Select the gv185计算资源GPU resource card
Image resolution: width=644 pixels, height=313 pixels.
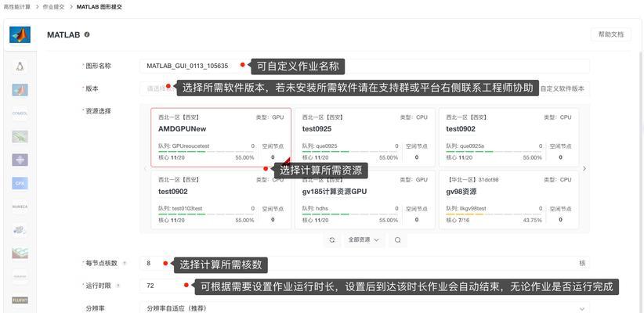pos(365,200)
